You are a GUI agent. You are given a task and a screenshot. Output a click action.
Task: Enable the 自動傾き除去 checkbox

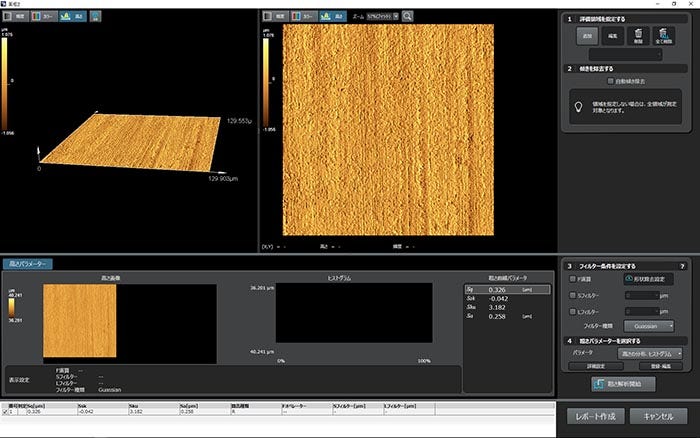(611, 80)
